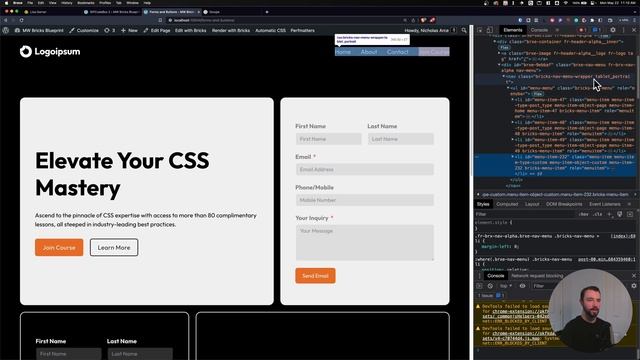Collapse the ul menu-menu node in the DOM tree
Screen dimensions: 640x360
[x=508, y=88]
